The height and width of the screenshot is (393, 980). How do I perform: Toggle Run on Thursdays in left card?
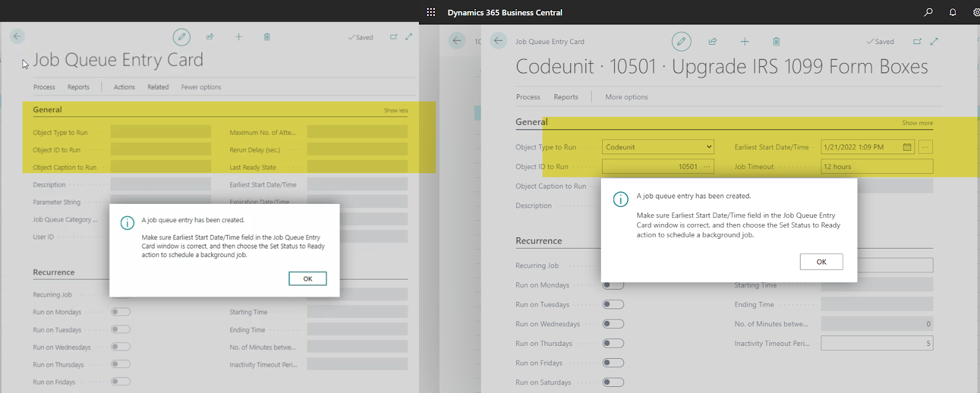pyautogui.click(x=121, y=364)
